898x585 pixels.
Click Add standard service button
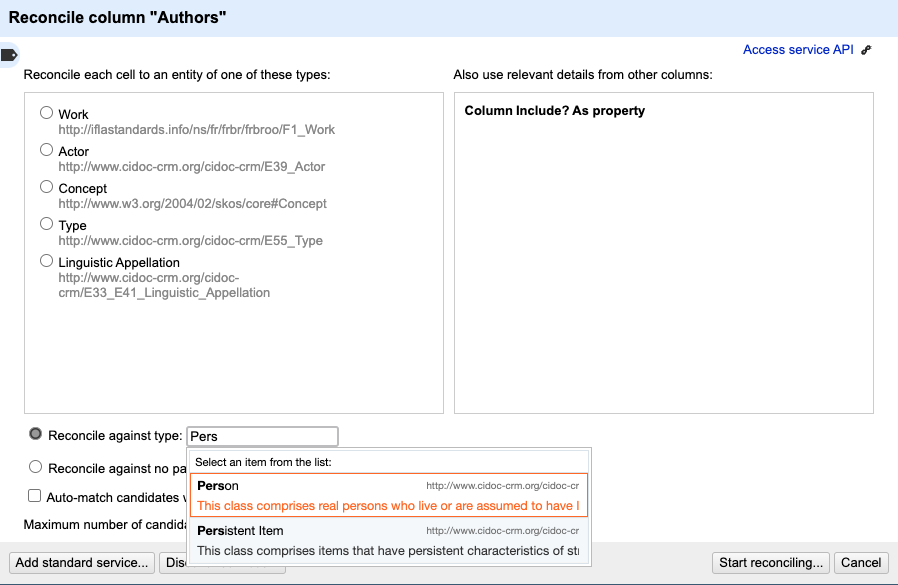click(x=81, y=563)
